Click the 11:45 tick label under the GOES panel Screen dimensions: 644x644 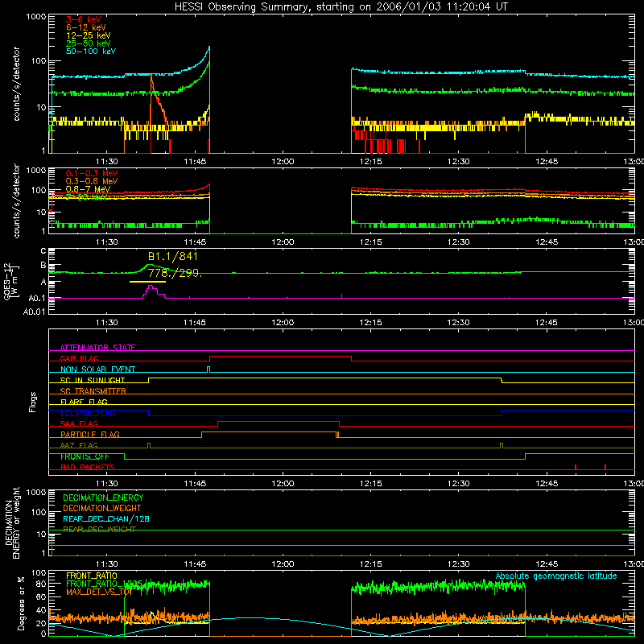pos(195,323)
